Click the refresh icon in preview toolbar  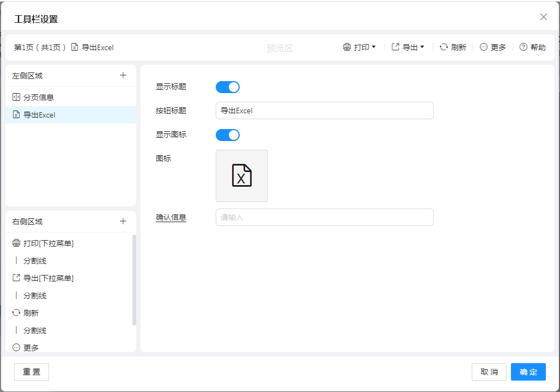(x=444, y=47)
